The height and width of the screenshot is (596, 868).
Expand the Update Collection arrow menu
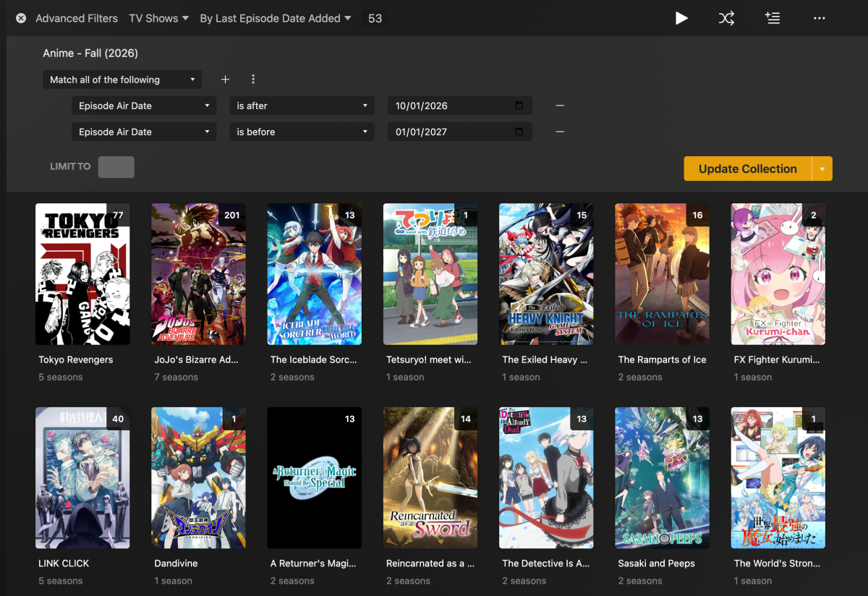click(x=822, y=169)
